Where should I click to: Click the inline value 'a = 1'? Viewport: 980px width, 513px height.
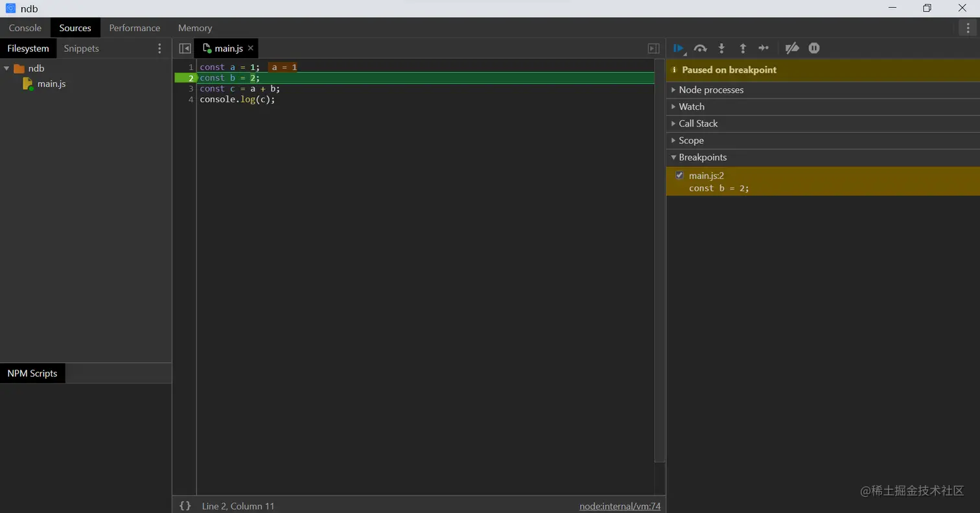coord(283,67)
